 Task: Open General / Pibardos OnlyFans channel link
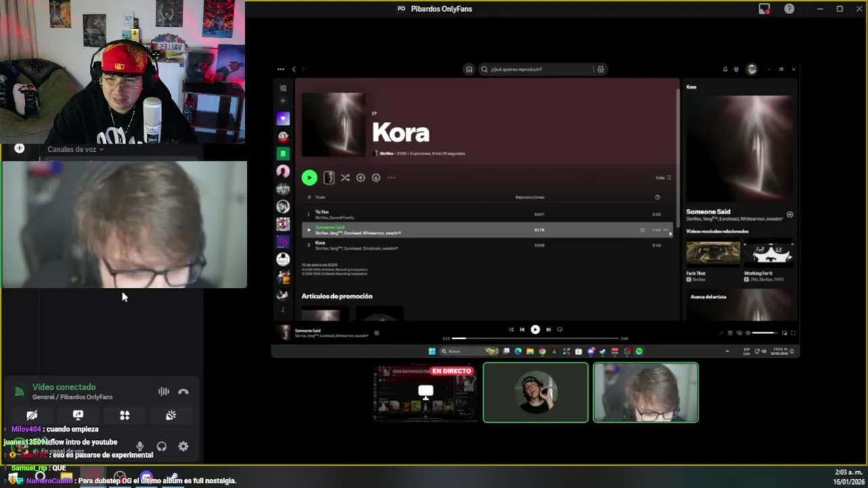click(x=73, y=397)
